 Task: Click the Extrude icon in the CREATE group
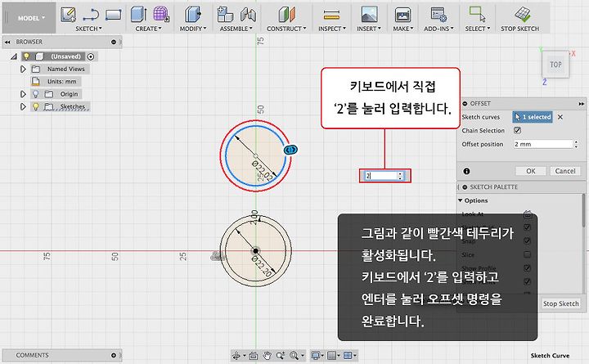tap(138, 14)
